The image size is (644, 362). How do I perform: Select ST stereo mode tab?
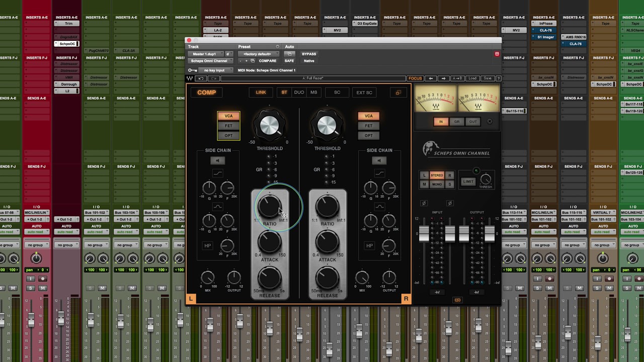tap(284, 93)
